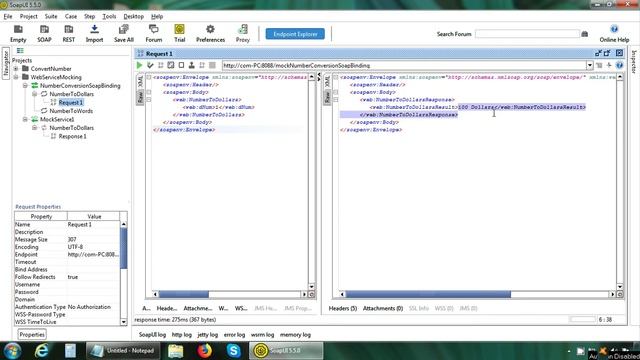
Task: Click Save All in toolbar
Action: [x=124, y=33]
